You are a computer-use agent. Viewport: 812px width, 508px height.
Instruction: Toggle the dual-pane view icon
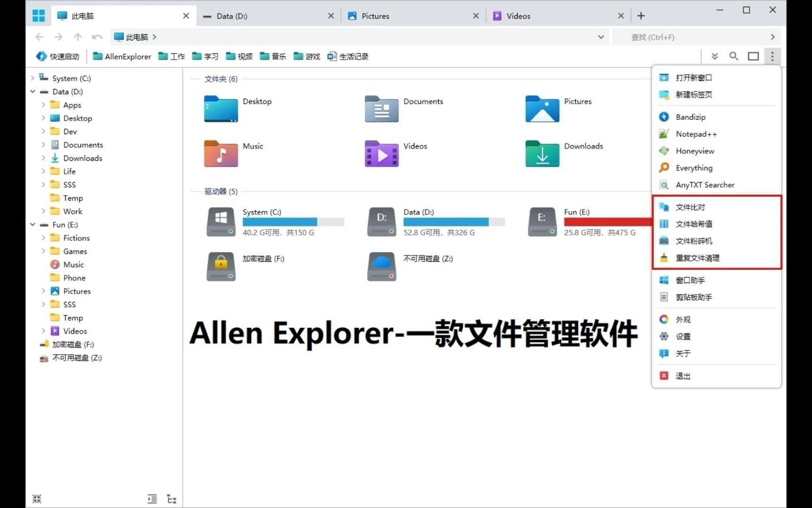pyautogui.click(x=753, y=56)
